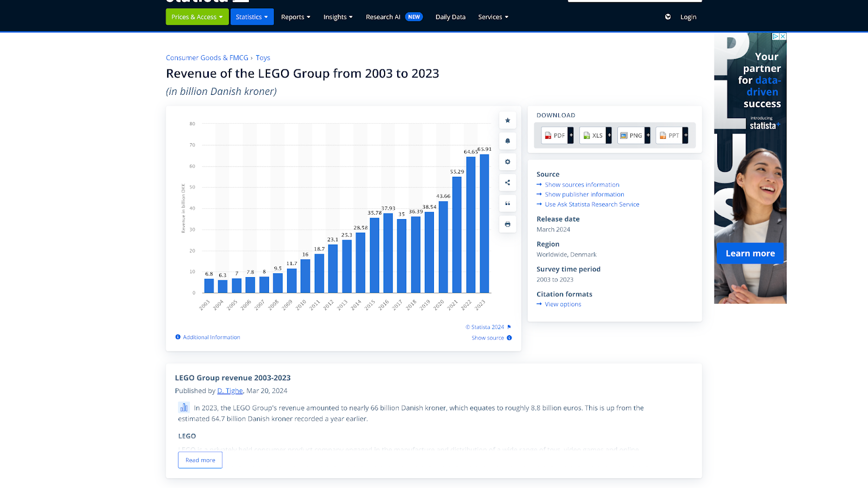868x488 pixels.
Task: Click the star favorite icon beside chart
Action: coord(507,120)
